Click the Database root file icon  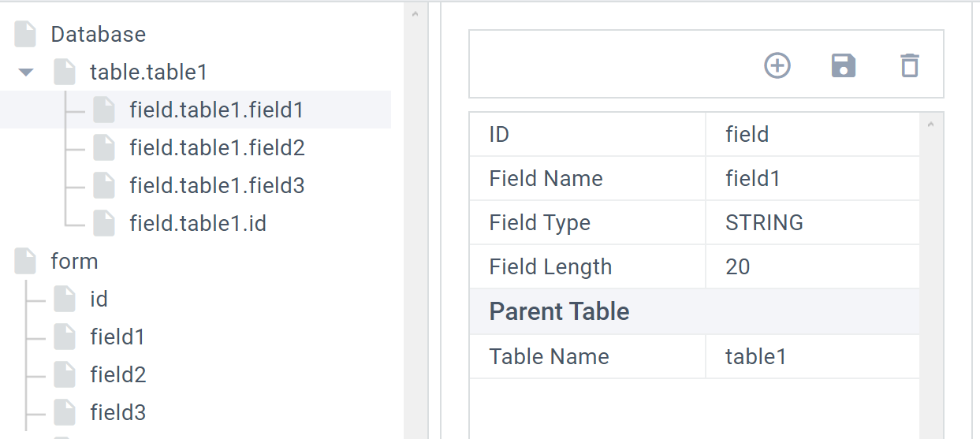click(x=26, y=35)
